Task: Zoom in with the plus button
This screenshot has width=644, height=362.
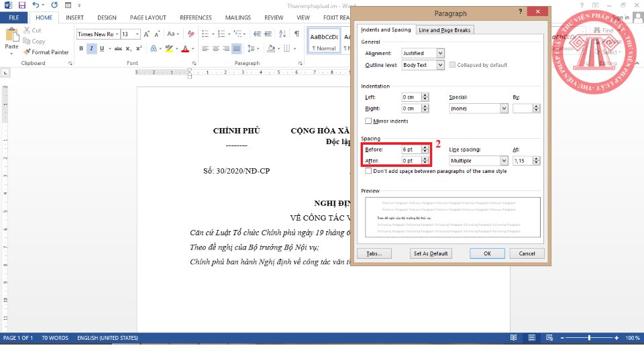Action: (616, 338)
